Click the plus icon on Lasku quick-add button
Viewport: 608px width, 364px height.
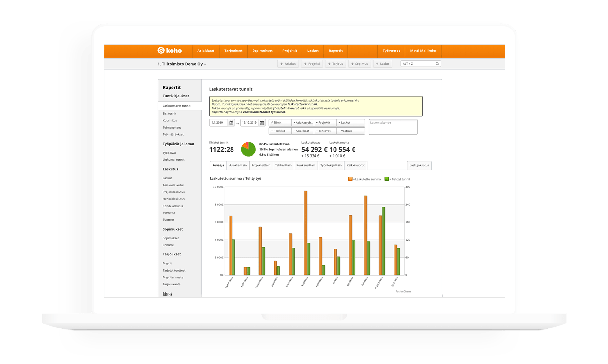coord(378,63)
